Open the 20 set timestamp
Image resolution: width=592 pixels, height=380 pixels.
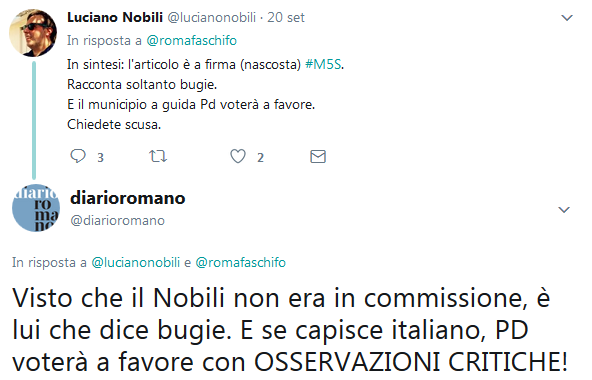[286, 17]
